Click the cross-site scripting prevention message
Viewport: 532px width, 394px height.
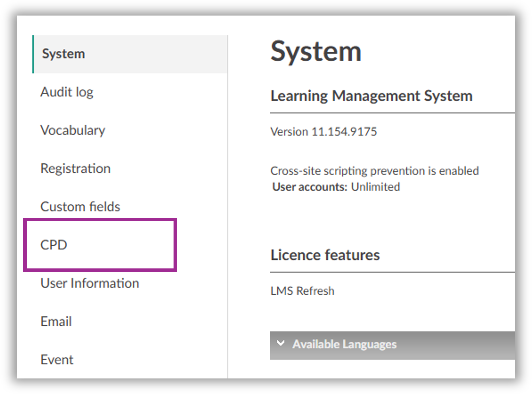tap(375, 171)
